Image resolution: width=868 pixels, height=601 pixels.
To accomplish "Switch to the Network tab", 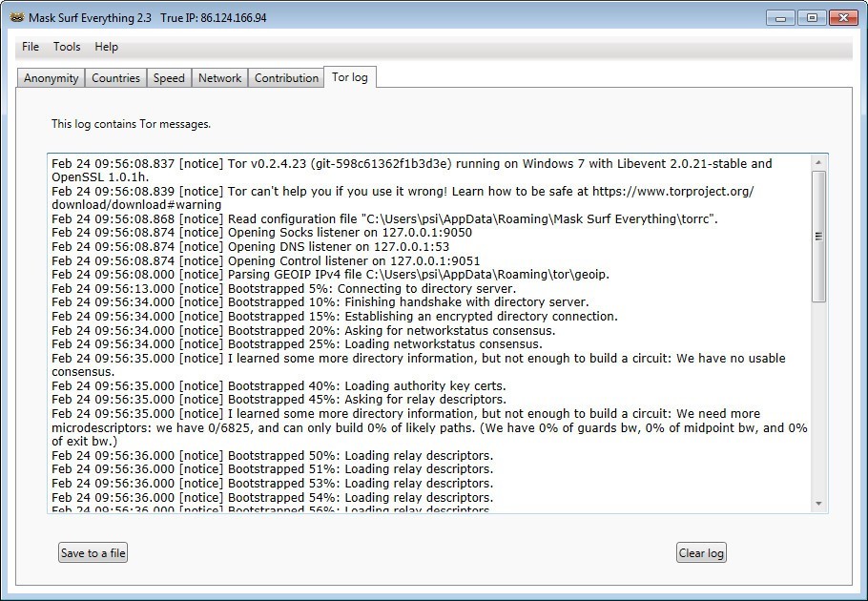I will [219, 78].
